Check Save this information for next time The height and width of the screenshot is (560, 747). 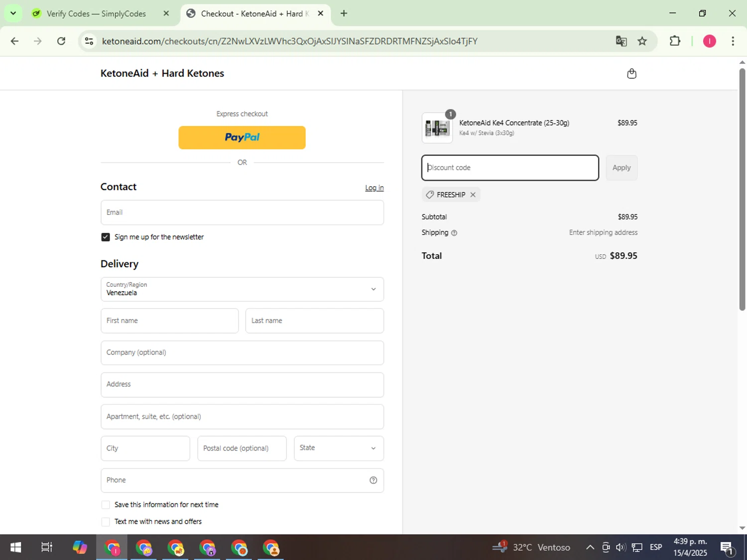click(x=106, y=505)
